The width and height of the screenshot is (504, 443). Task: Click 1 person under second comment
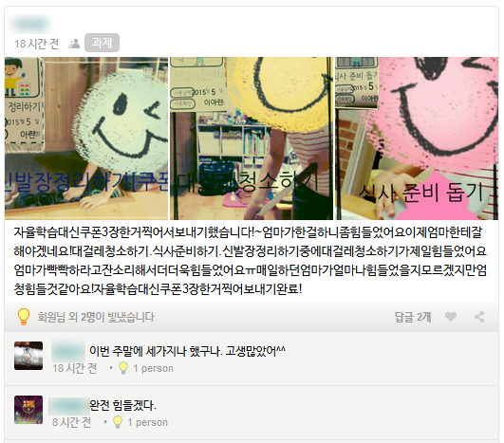[147, 422]
